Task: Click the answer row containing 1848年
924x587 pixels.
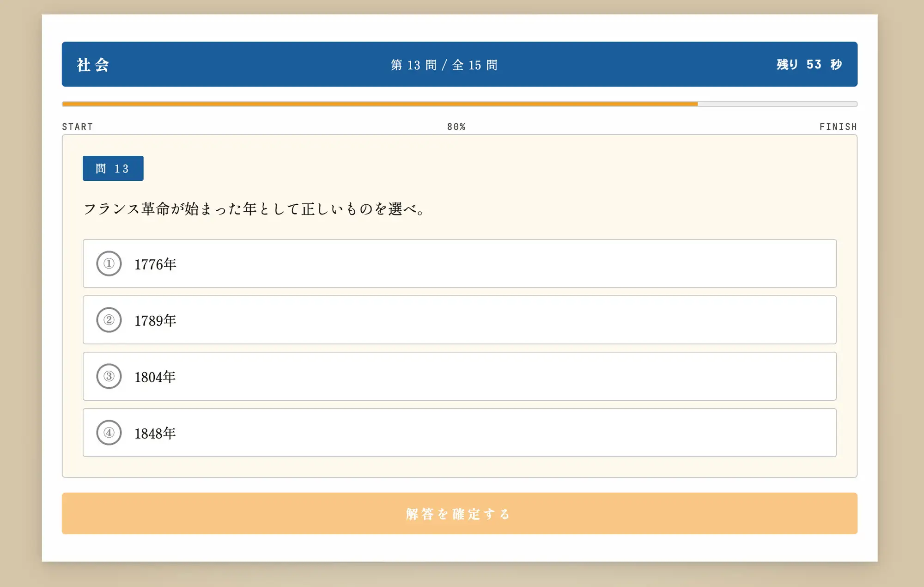Action: [459, 433]
